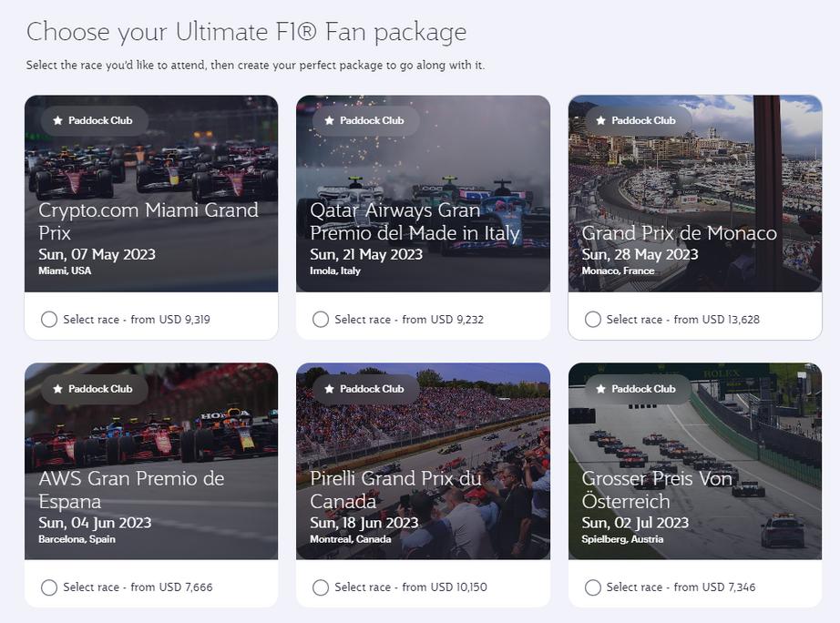Click the star icon on the Österreich card

[601, 389]
